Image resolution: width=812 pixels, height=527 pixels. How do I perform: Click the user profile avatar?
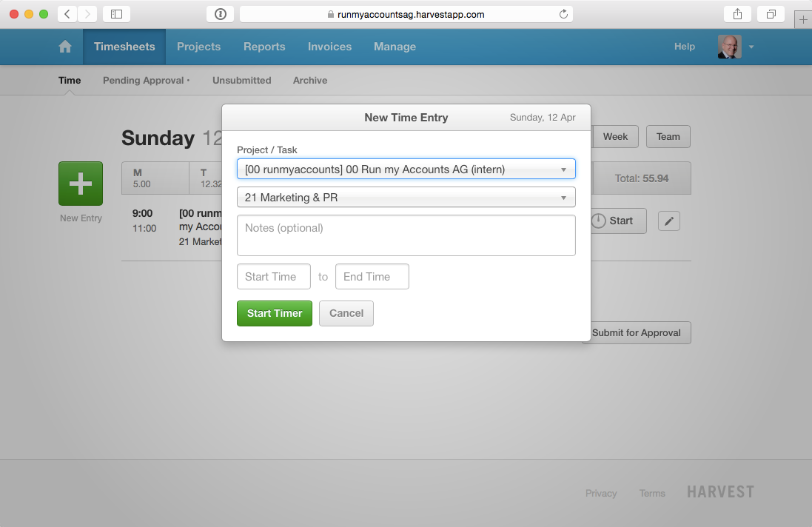(x=730, y=47)
